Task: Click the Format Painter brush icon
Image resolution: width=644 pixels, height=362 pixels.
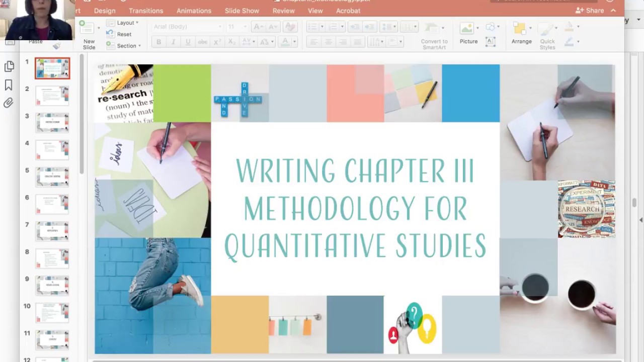Action: (x=57, y=46)
